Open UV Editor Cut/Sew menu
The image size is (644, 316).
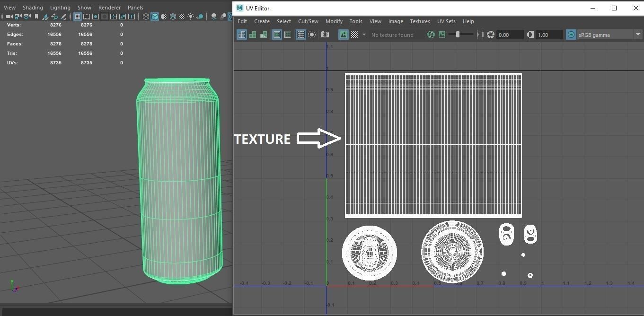point(308,21)
